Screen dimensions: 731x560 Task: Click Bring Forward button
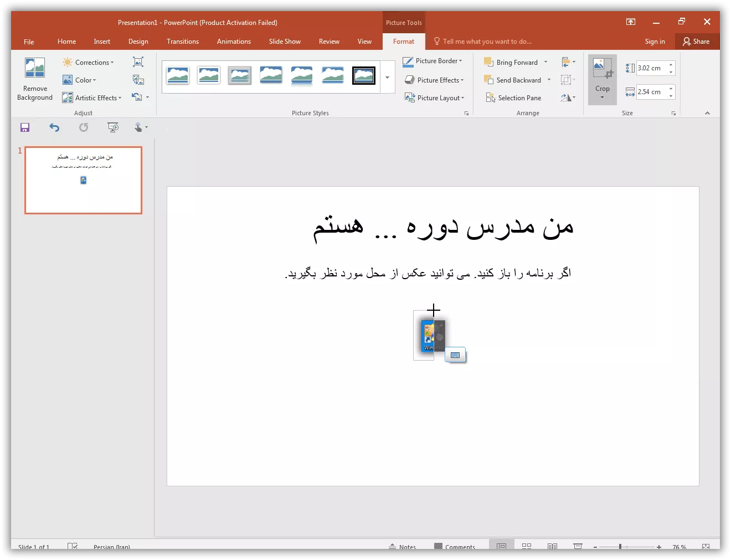click(x=511, y=63)
